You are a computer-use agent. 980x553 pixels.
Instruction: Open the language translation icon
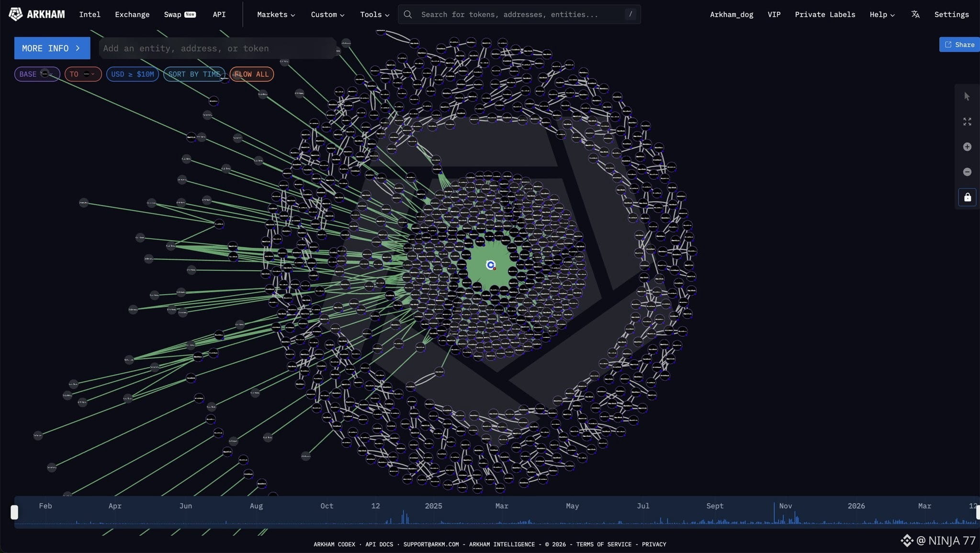point(915,14)
